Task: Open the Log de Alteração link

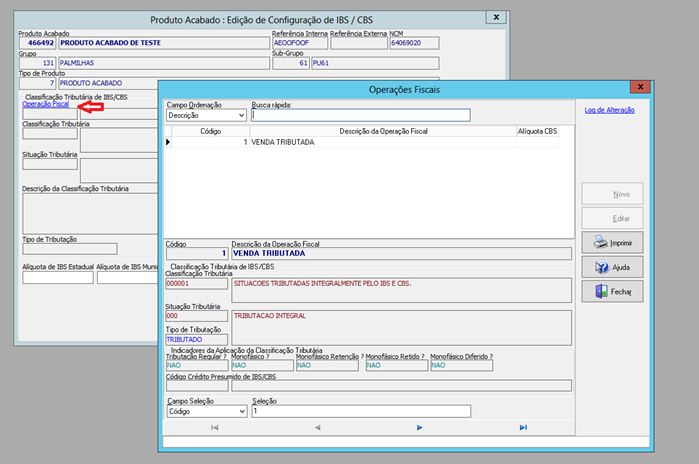Action: (x=608, y=110)
